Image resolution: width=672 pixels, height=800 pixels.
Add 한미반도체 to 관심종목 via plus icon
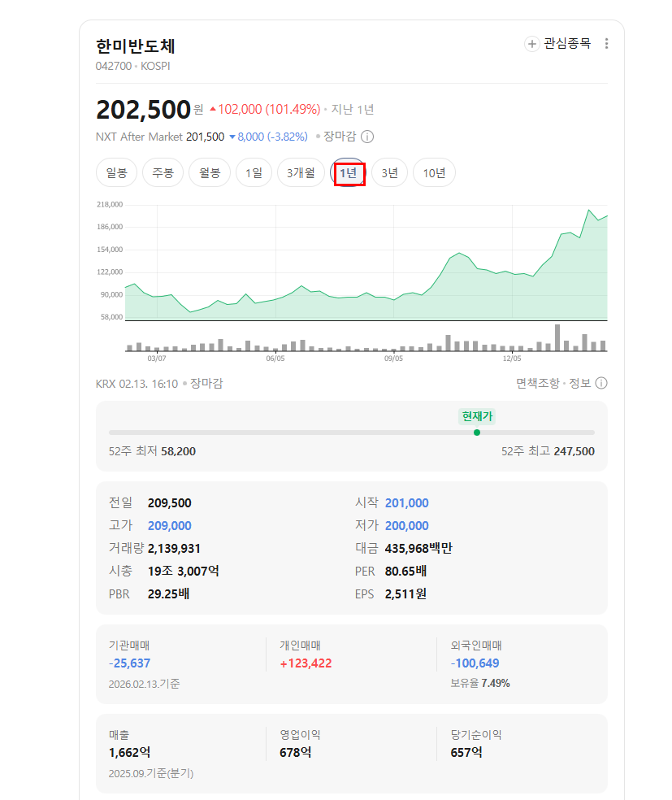coord(531,44)
